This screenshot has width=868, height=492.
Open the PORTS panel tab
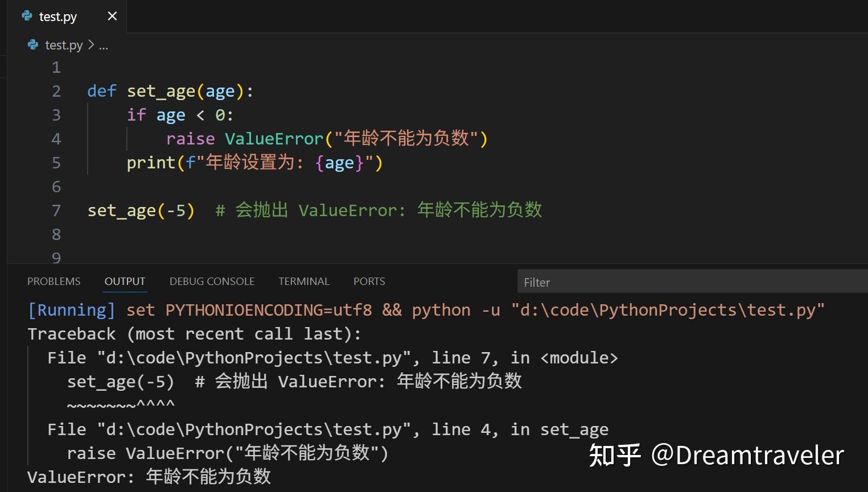(x=369, y=281)
